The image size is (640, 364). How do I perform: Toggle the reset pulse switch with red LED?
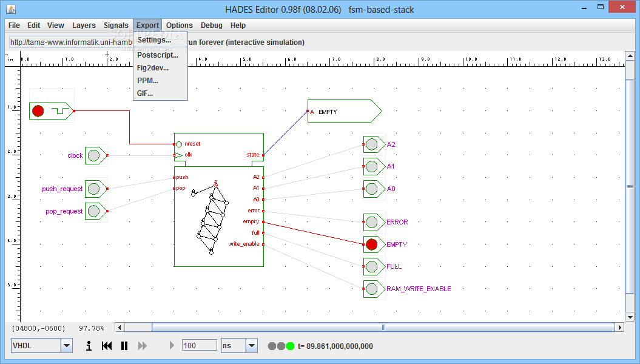38,111
